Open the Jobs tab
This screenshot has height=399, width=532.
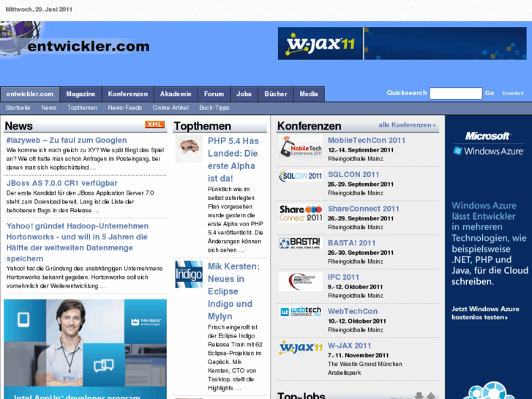[x=244, y=94]
